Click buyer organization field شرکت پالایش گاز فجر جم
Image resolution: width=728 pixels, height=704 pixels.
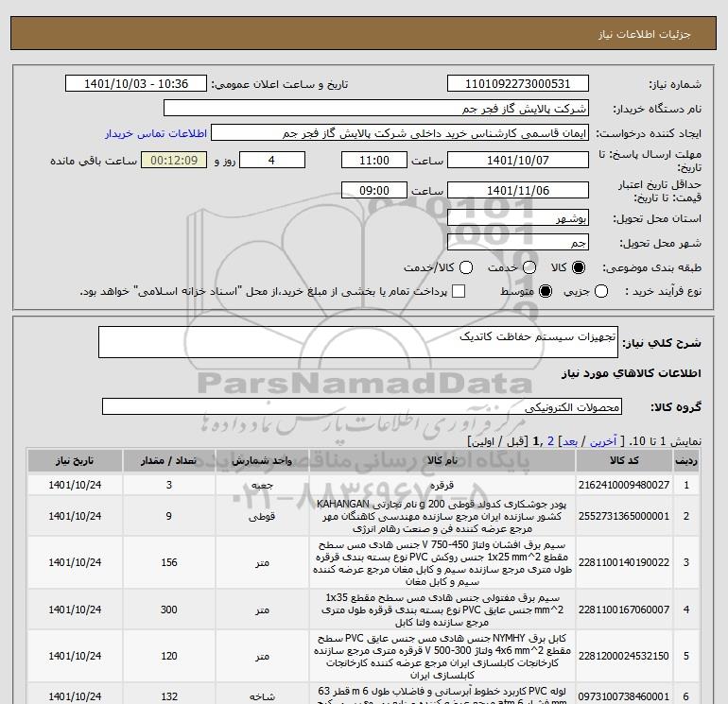pos(376,108)
